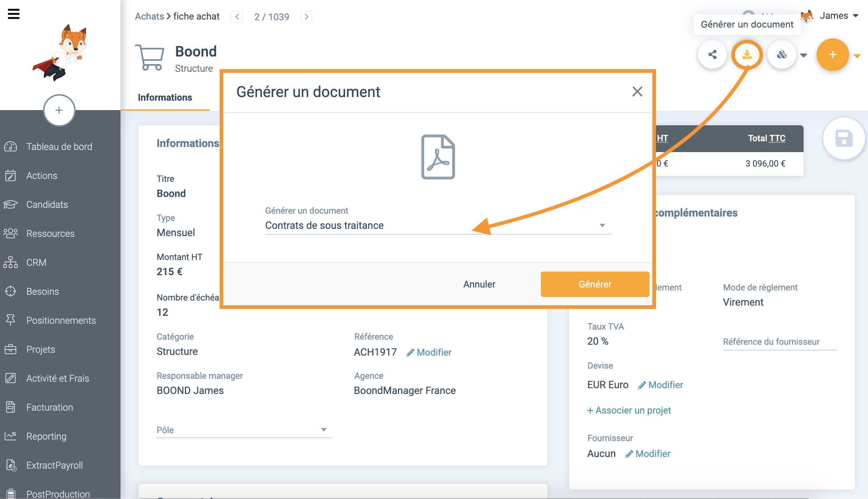
Task: Click the sidebar plus circle button
Action: click(x=59, y=110)
